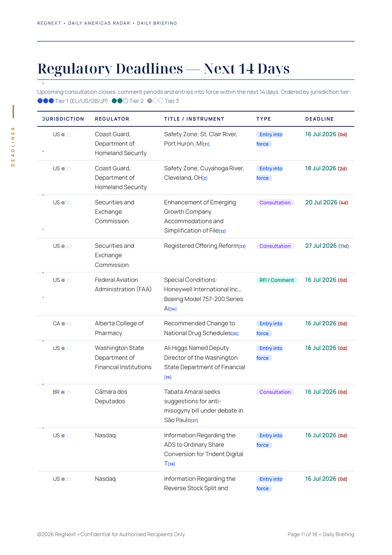Open footnote reference [31] for Port Huron
392x555 pixels.
[206, 144]
